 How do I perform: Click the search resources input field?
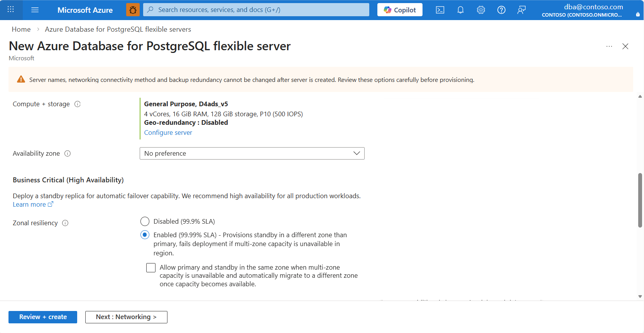point(256,10)
